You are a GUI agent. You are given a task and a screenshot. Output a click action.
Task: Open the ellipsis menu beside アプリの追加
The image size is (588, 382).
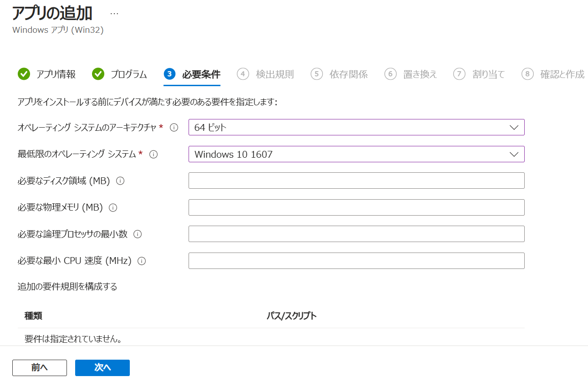pos(114,14)
